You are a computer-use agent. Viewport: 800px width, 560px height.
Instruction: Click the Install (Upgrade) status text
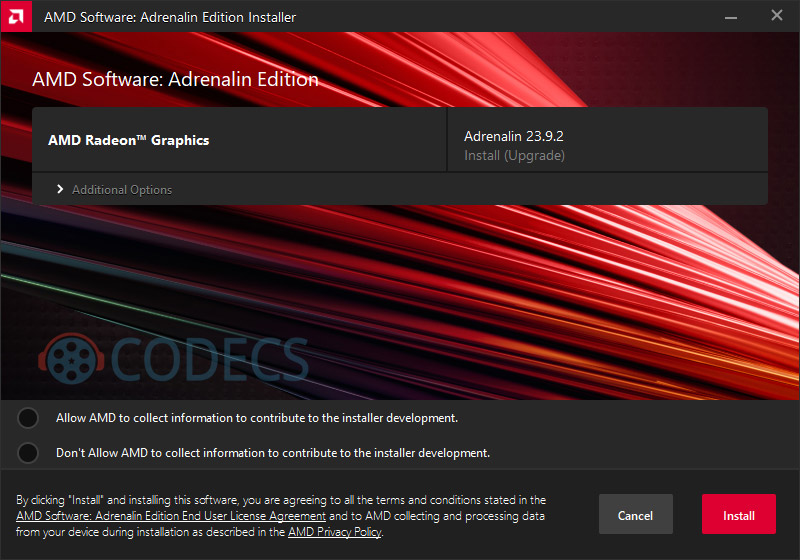[x=514, y=156]
